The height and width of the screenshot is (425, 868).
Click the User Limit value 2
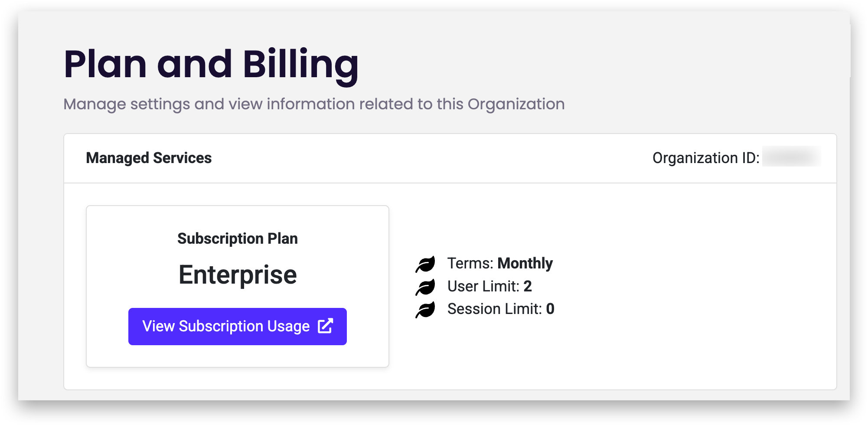pos(527,286)
